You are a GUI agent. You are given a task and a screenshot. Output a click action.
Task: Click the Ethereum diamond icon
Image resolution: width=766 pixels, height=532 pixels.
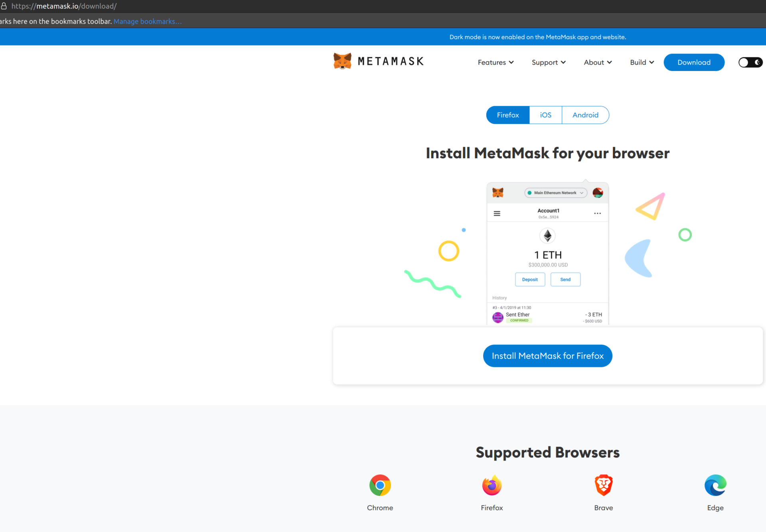pos(547,235)
